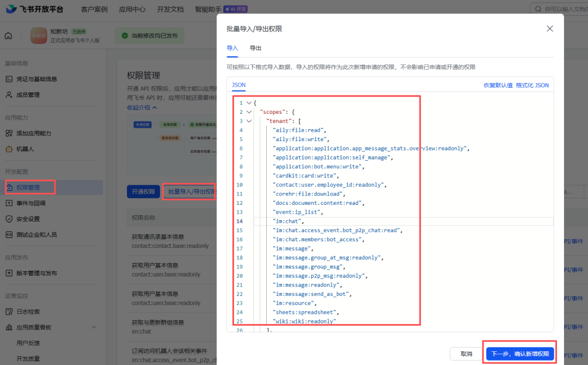Click line number 14 in editor gutter
Screen dimensions: 588x365
239,221
